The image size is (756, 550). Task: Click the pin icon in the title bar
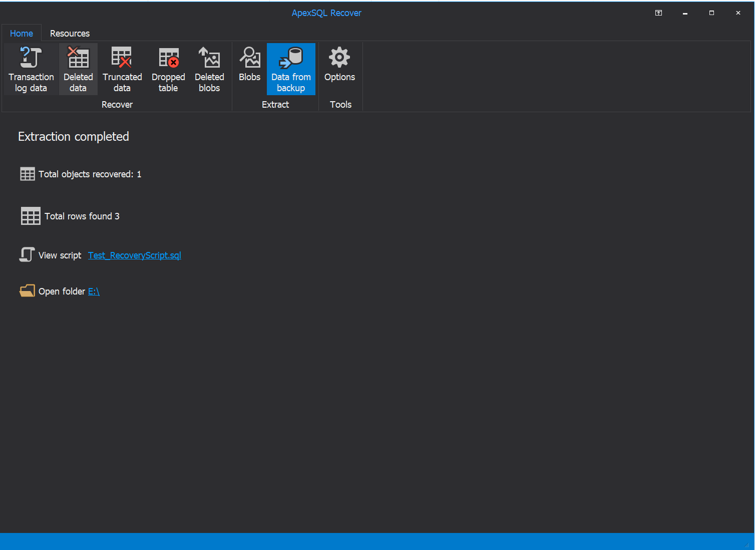pyautogui.click(x=658, y=13)
